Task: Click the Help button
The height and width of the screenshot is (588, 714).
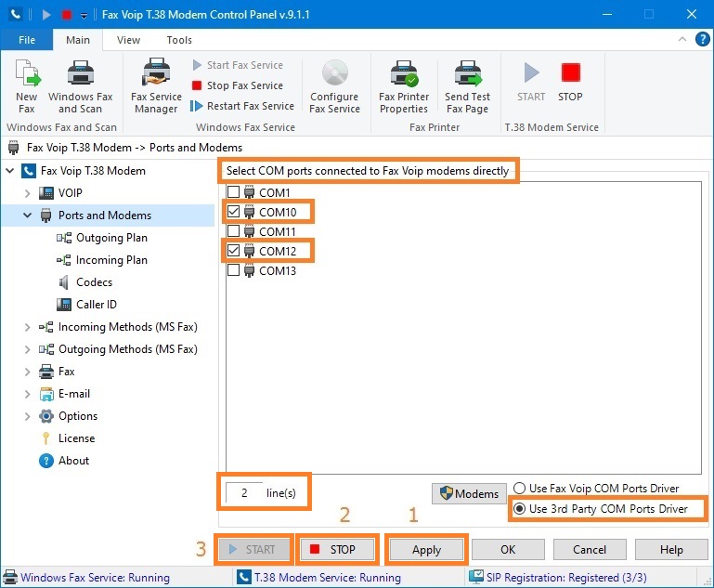Action: [671, 550]
